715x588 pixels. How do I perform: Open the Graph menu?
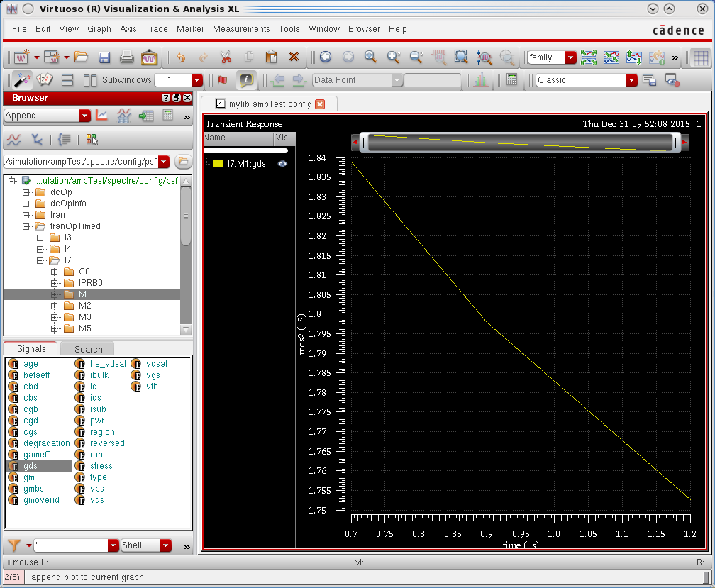[99, 28]
